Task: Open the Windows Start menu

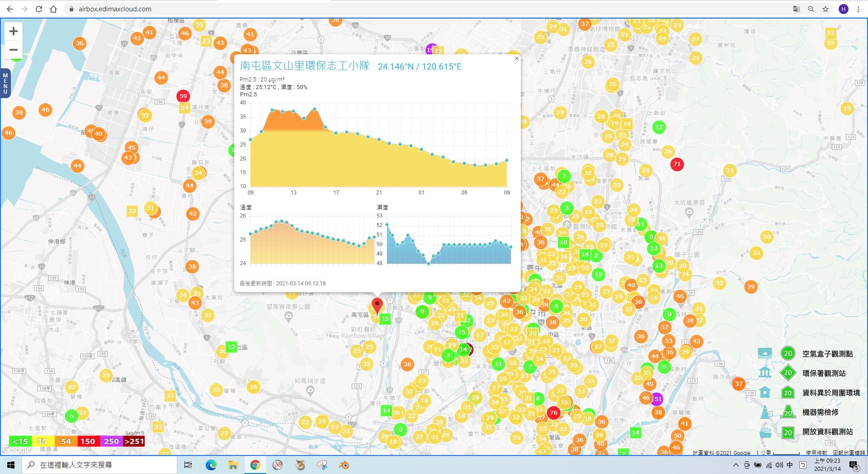Action: [x=11, y=465]
